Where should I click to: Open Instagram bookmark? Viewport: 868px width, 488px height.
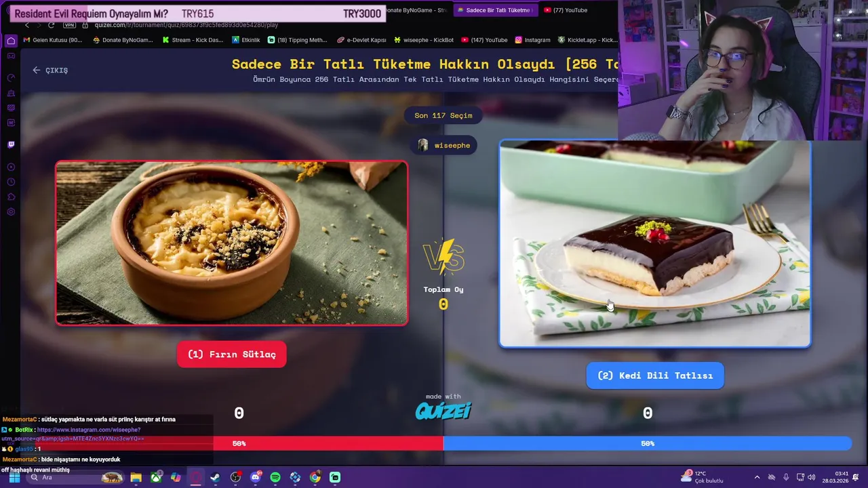click(533, 40)
